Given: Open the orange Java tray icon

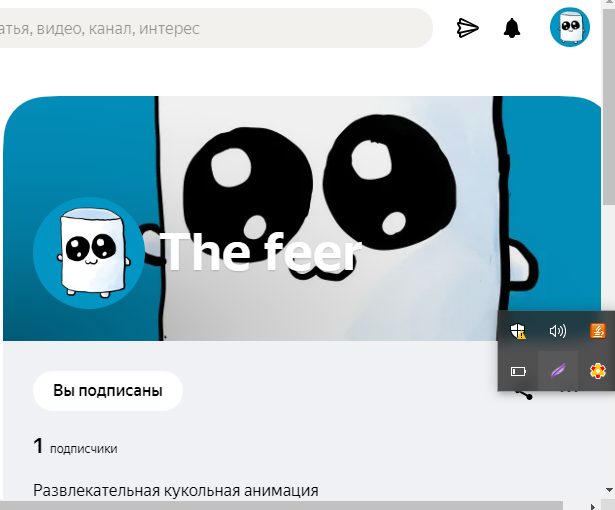Looking at the screenshot, I should pyautogui.click(x=598, y=331).
